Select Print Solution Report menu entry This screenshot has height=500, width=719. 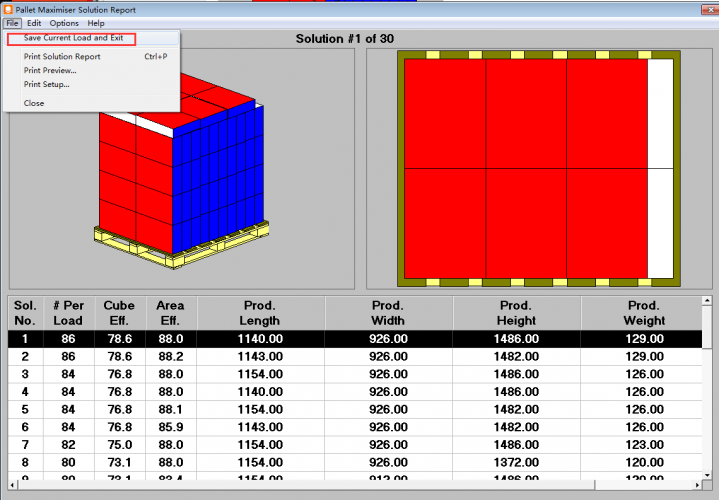click(62, 57)
